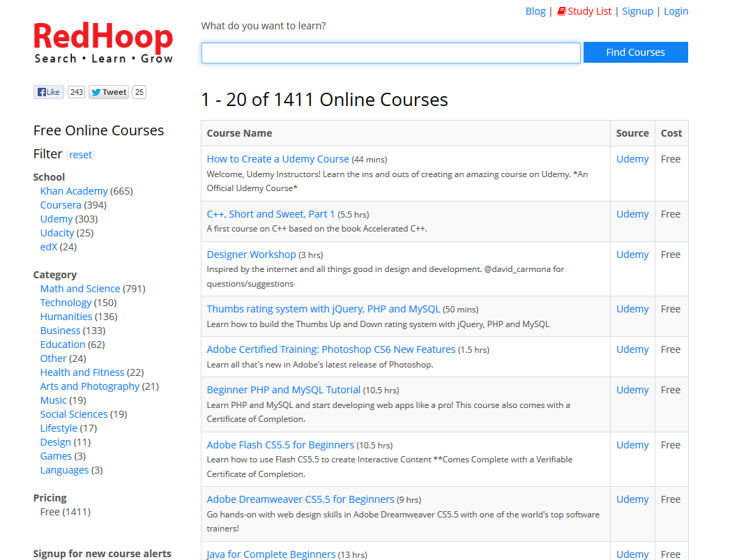Image resolution: width=753 pixels, height=560 pixels.
Task: Select the Humanities category
Action: [66, 317]
